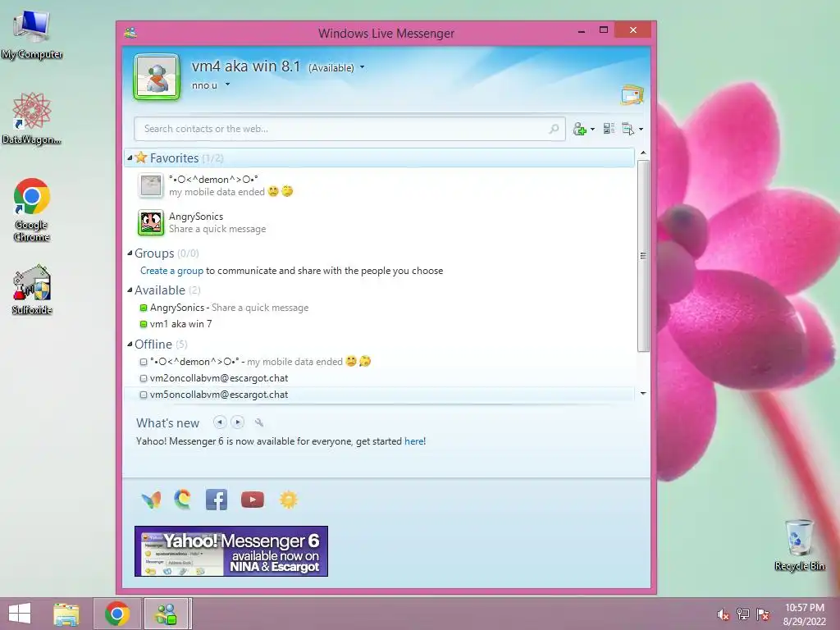Open Google Chrome desktop shortcut

[x=32, y=209]
